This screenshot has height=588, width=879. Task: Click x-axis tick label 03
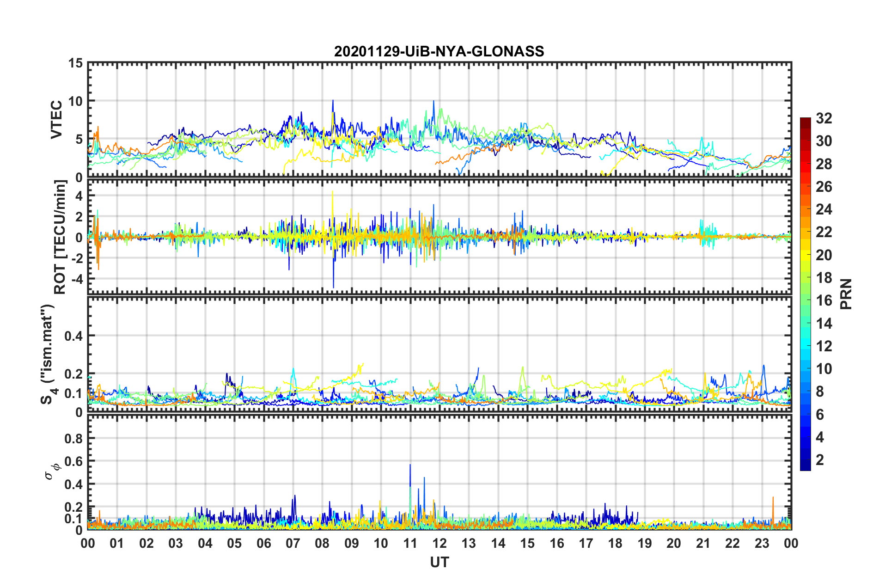pyautogui.click(x=176, y=543)
